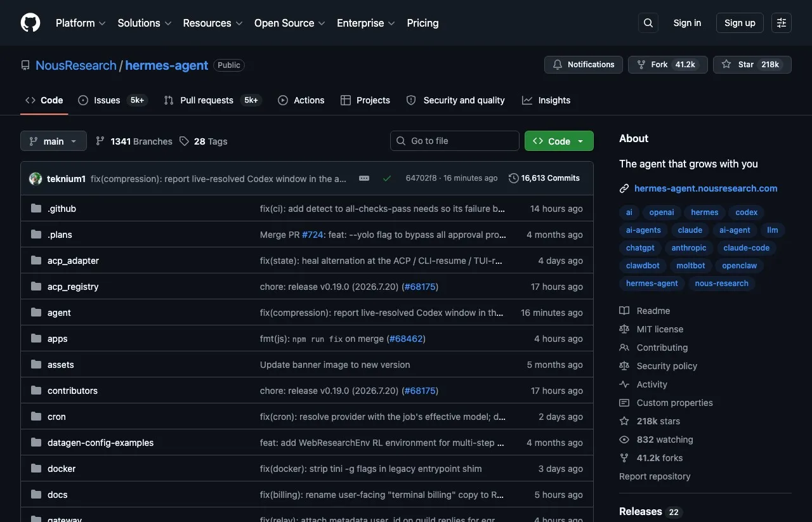Open the Actions tab

(x=301, y=100)
